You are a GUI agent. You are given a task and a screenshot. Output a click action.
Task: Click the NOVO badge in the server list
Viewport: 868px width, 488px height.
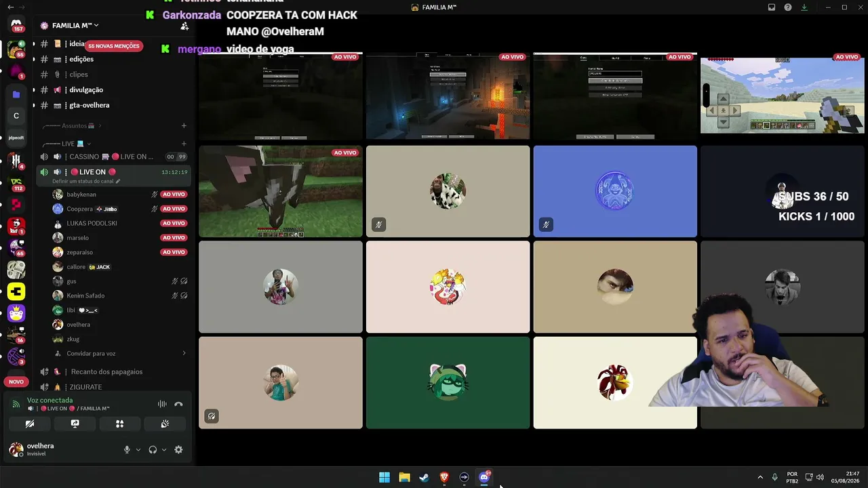click(x=16, y=382)
